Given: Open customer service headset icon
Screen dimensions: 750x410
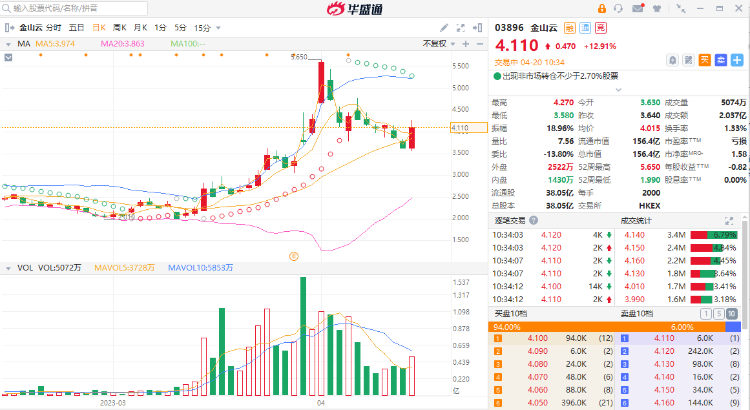Looking at the screenshot, I should coord(618,9).
